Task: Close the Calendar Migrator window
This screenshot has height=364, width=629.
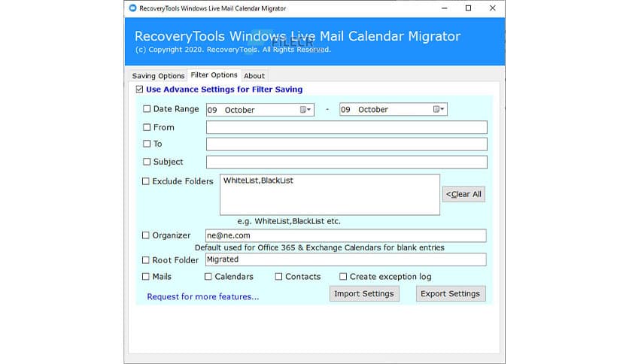Action: [x=493, y=8]
